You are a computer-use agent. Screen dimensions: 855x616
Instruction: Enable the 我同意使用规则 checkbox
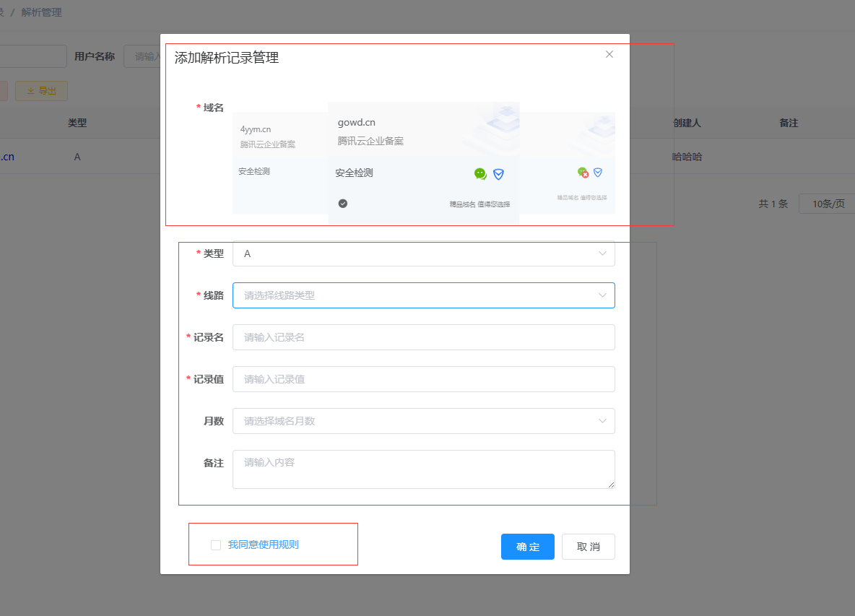pos(215,545)
